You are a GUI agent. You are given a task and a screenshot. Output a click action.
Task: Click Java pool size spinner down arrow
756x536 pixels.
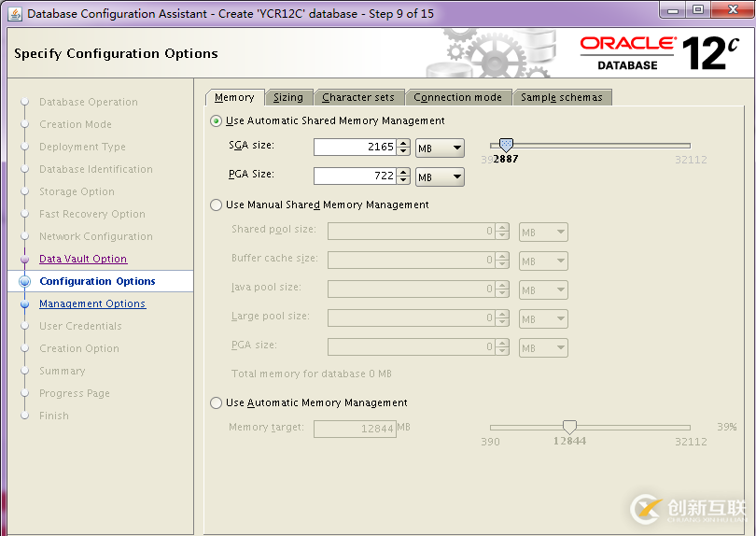click(x=502, y=294)
